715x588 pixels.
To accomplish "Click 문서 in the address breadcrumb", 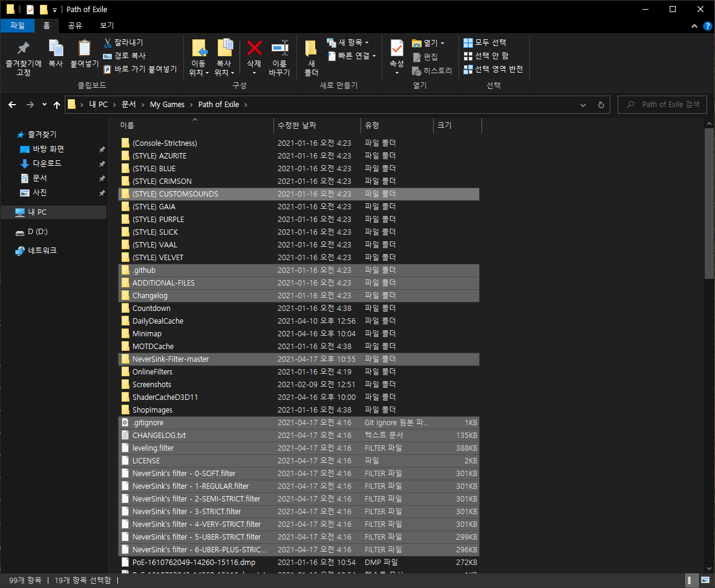I will tap(129, 105).
